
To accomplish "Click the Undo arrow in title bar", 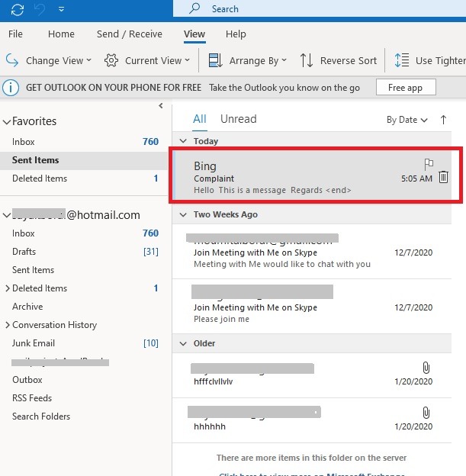I will [x=40, y=9].
